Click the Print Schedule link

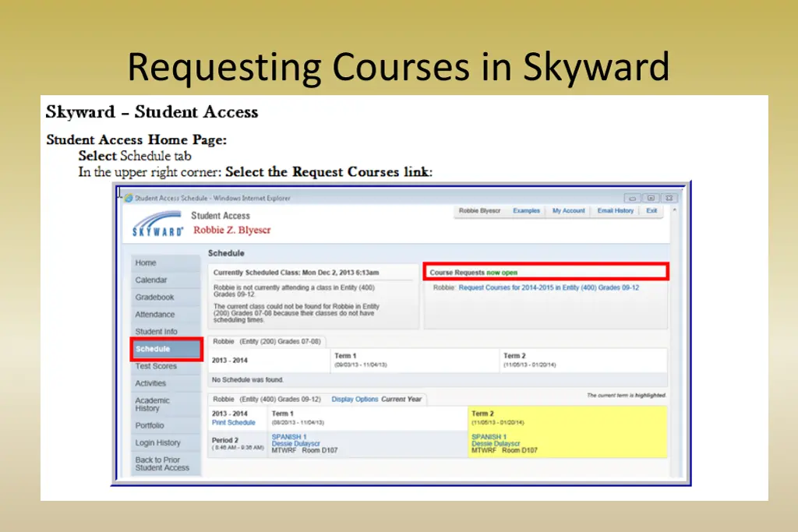click(x=235, y=421)
